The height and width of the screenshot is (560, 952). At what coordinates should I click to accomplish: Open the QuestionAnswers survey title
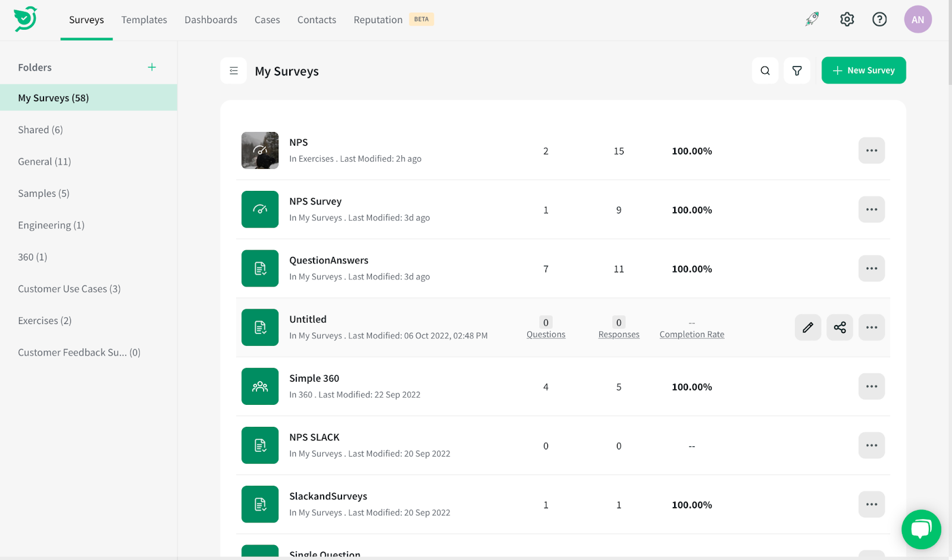pos(329,260)
